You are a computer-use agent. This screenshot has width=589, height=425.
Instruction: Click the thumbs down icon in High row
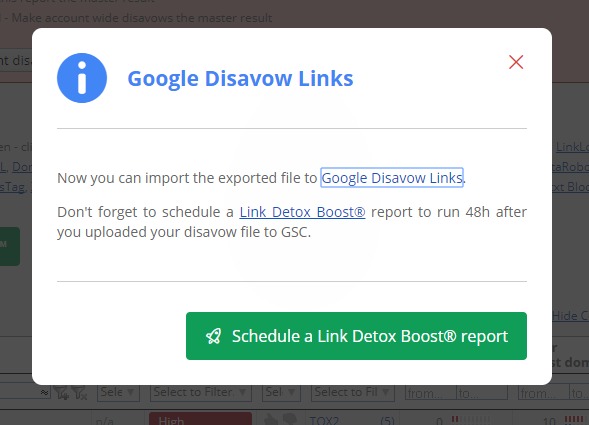click(289, 419)
